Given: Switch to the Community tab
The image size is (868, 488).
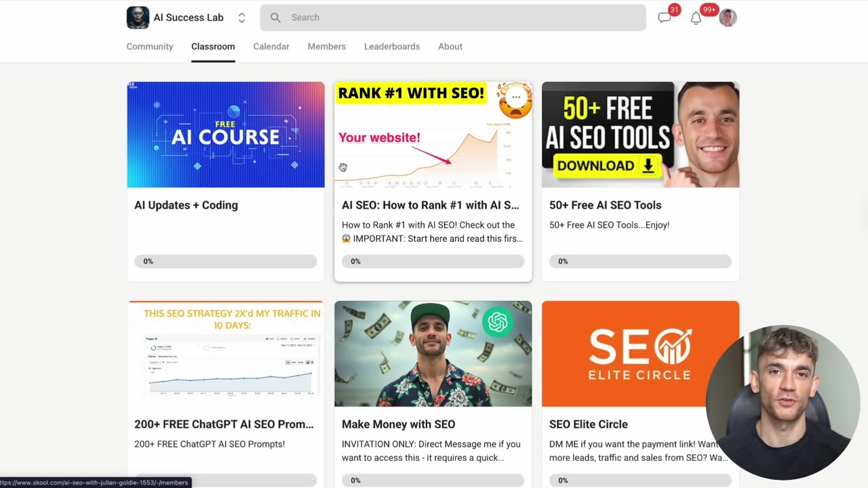Looking at the screenshot, I should tap(150, 47).
